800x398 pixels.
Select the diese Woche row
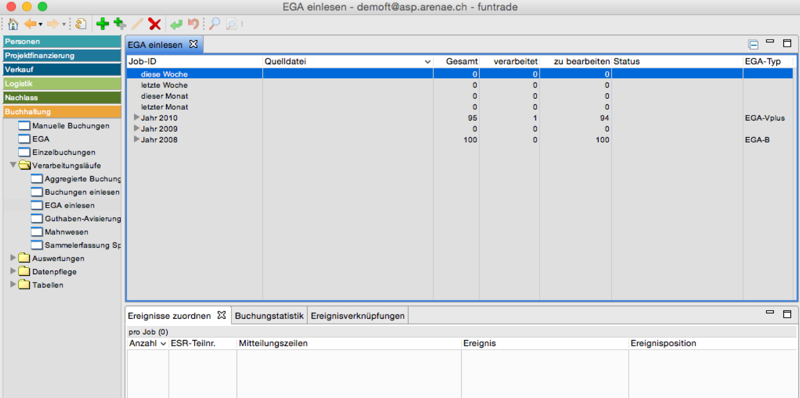pos(460,73)
